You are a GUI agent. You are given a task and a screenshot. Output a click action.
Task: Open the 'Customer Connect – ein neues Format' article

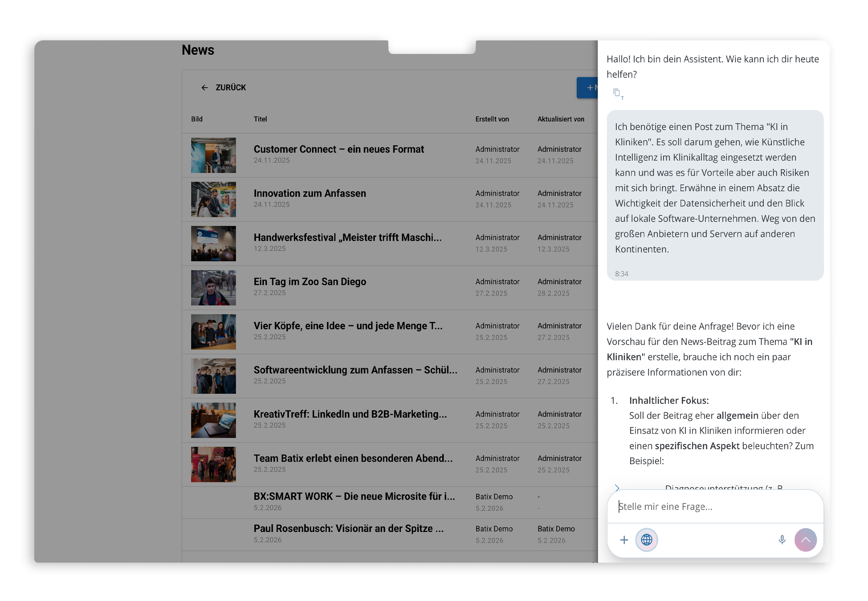click(338, 149)
